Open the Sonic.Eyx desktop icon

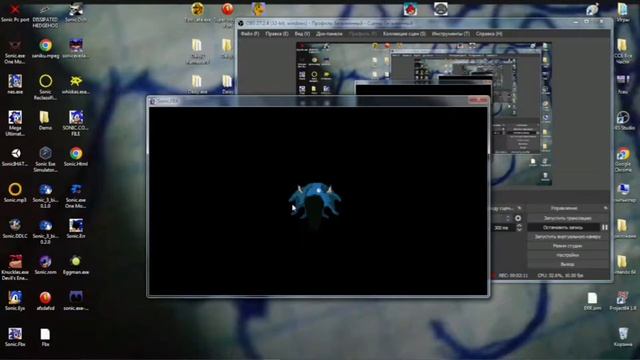pos(15,297)
